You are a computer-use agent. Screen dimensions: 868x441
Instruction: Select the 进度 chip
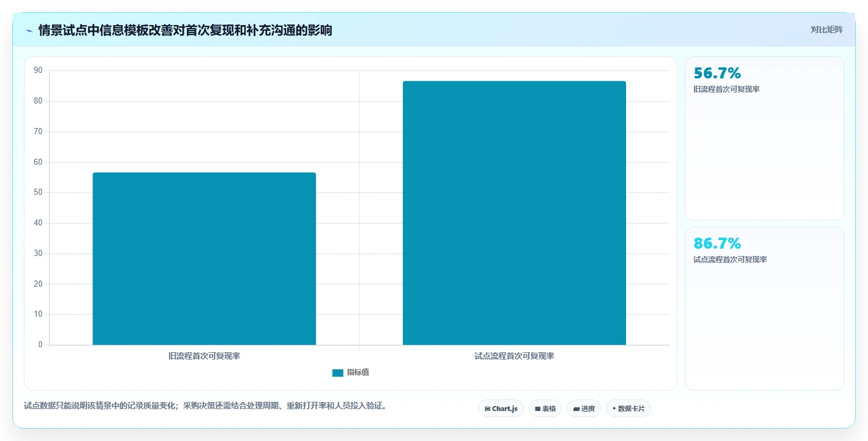point(584,409)
